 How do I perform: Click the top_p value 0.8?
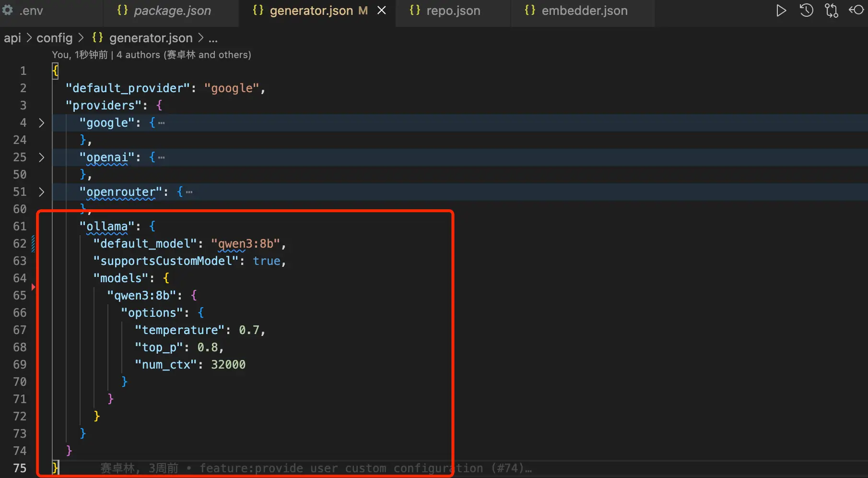click(208, 347)
